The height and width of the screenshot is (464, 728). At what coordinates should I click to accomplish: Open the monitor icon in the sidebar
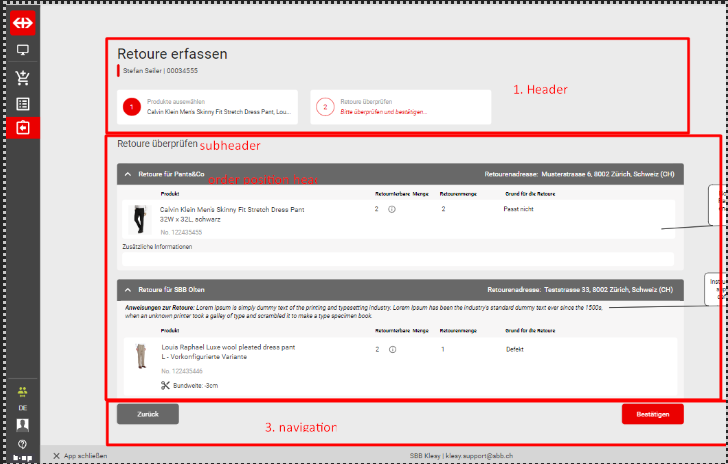click(22, 50)
